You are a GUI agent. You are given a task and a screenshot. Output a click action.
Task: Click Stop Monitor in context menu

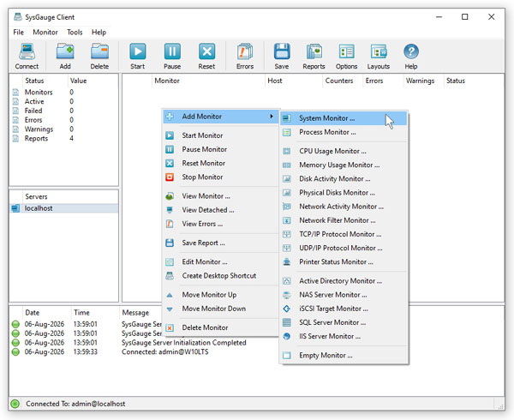coord(221,177)
